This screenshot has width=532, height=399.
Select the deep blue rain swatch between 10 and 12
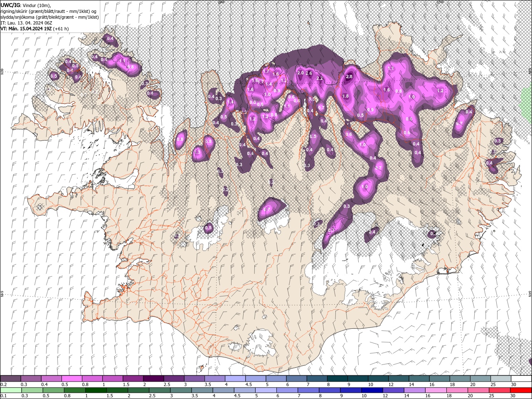[372, 390]
